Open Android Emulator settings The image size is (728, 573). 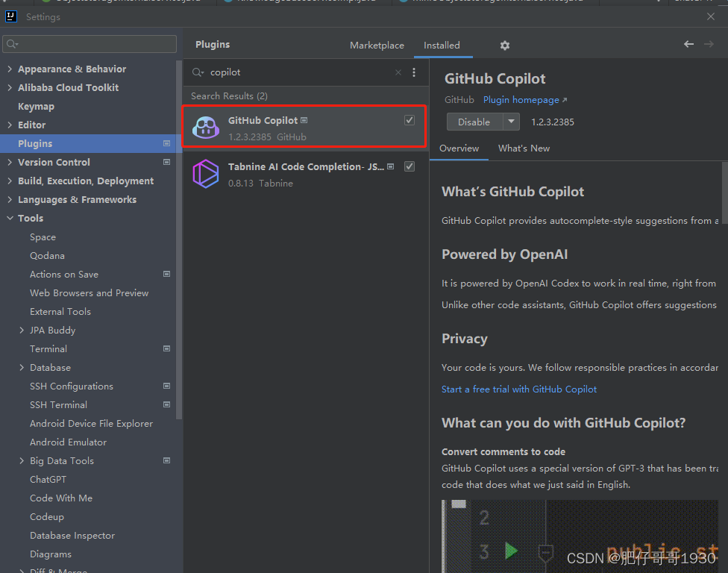tap(69, 442)
